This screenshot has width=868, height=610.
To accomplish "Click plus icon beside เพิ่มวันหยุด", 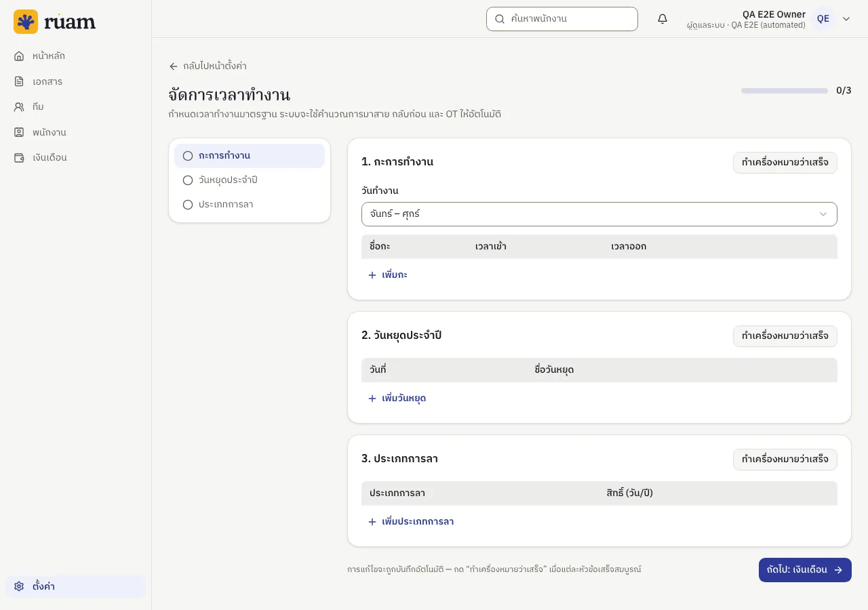I will pyautogui.click(x=372, y=399).
